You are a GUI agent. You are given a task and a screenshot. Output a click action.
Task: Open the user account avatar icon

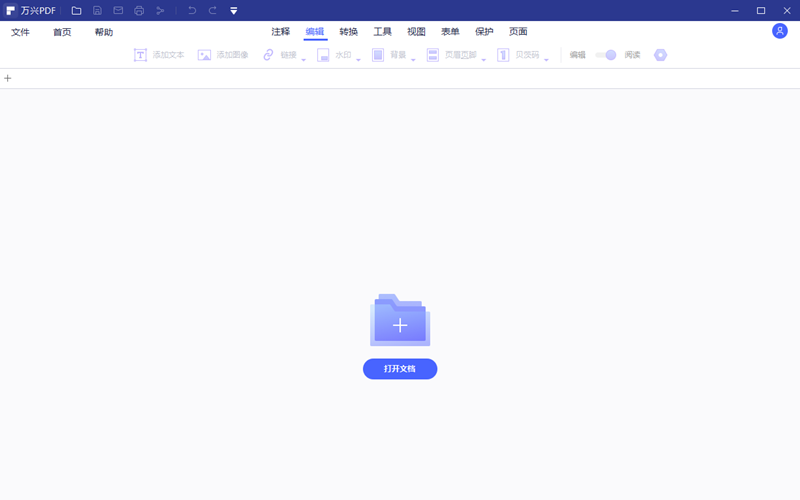pos(780,31)
